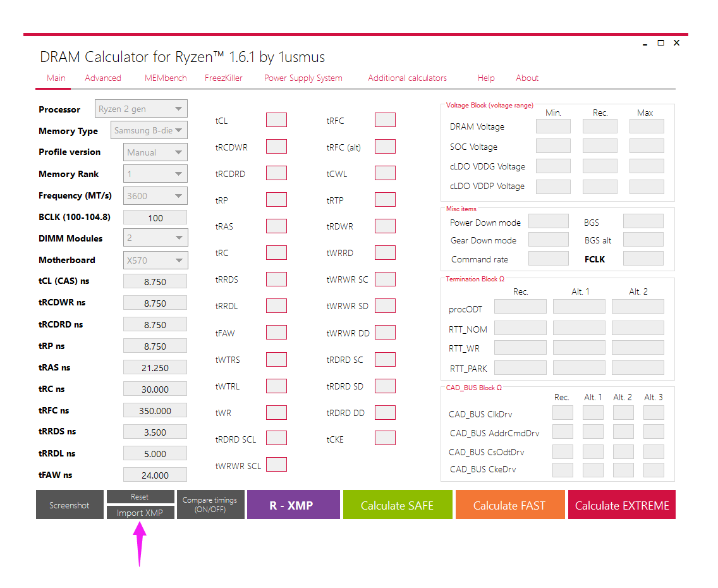
Task: Open the Motherboard dropdown
Action: 155,260
